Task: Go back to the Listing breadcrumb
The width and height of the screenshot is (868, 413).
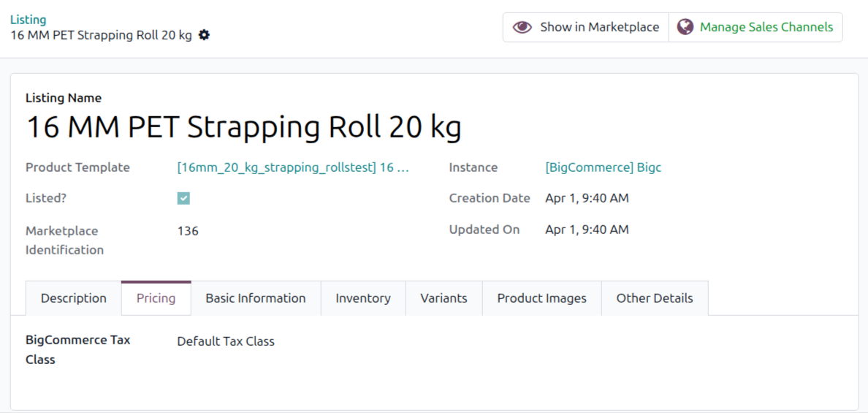Action: pyautogui.click(x=28, y=20)
